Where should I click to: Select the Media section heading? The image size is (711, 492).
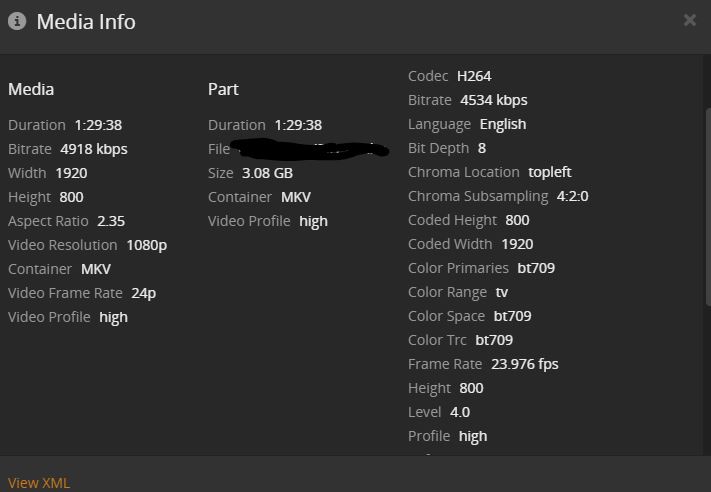click(31, 89)
